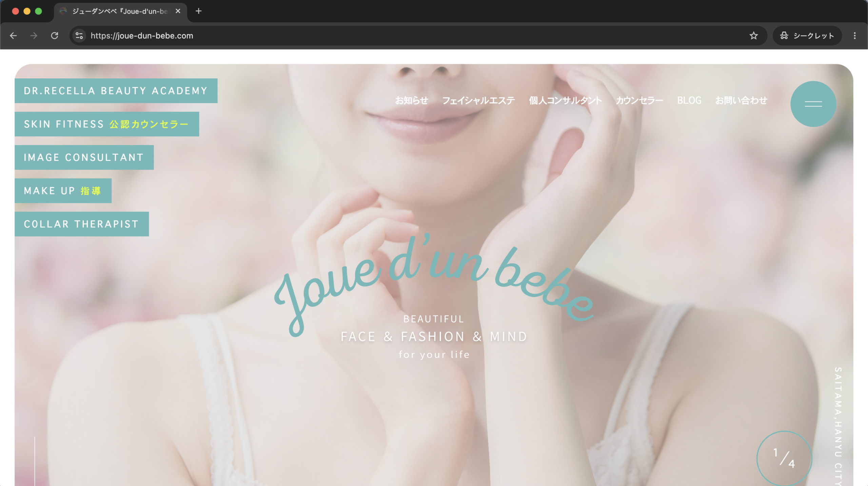Click DR.RECELLA BEAUTY ACADEMY label
The image size is (868, 486).
pyautogui.click(x=116, y=91)
